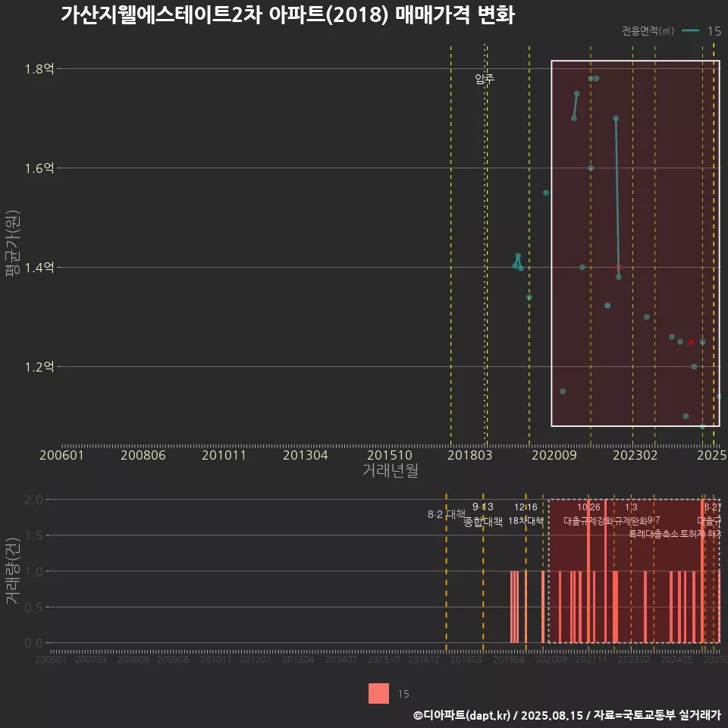This screenshot has height=728, width=728.
Task: Click the '거래년월' x-axis title
Action: coord(390,470)
